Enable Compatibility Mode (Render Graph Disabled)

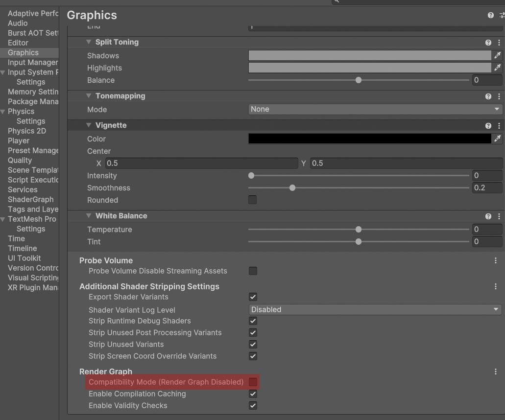point(253,382)
